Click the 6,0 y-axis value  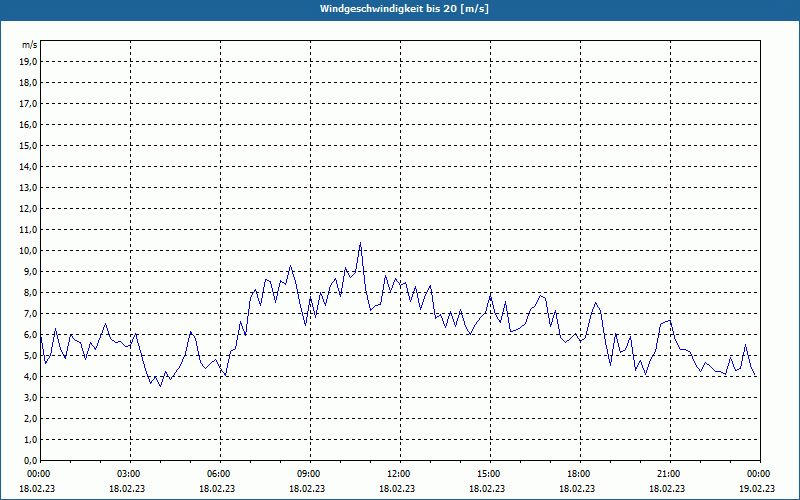(30, 335)
